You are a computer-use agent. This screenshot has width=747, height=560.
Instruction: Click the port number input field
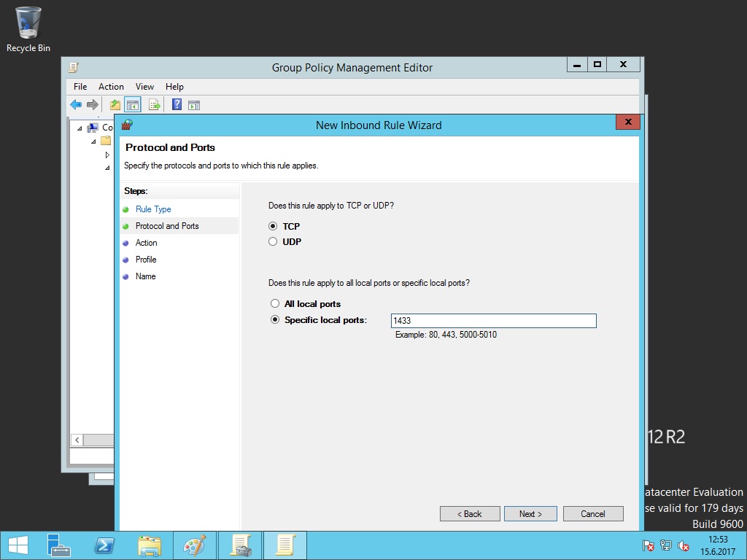tap(493, 321)
